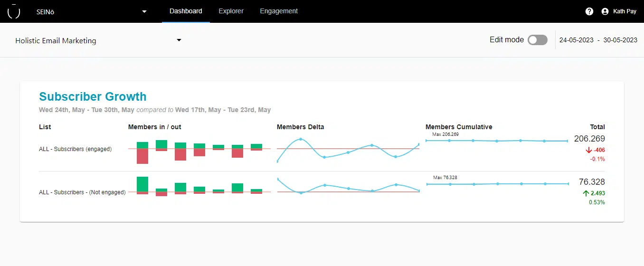Open the Holistic Email Marketing dropdown
This screenshot has width=644, height=266.
coord(179,40)
